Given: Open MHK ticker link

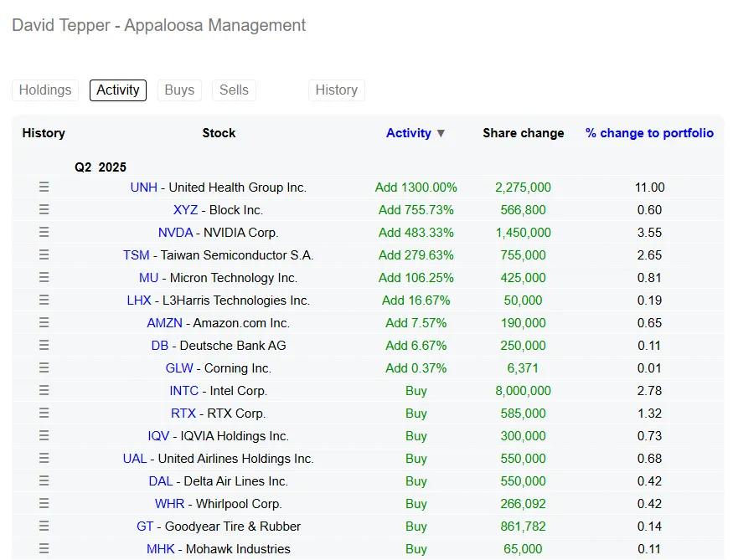Looking at the screenshot, I should coord(160,549).
